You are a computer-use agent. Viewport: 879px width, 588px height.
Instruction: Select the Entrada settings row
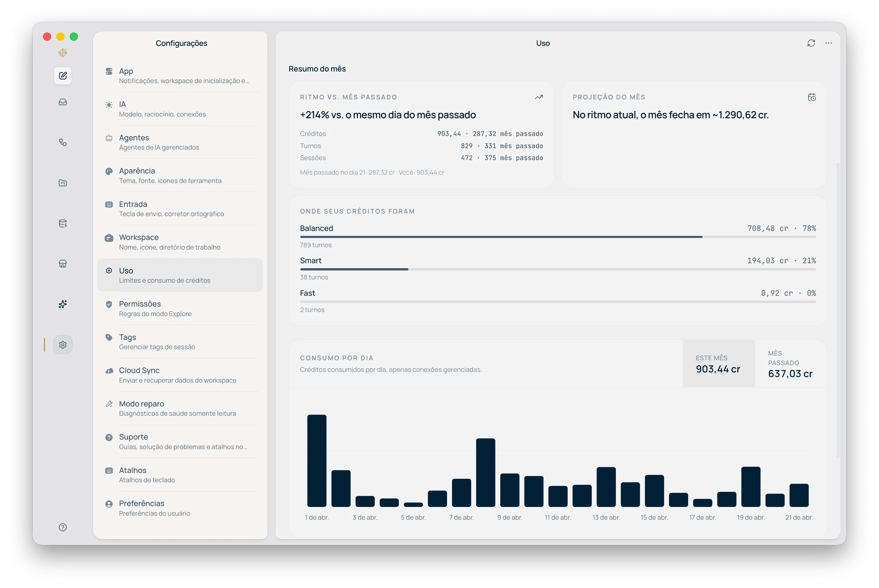(x=180, y=209)
